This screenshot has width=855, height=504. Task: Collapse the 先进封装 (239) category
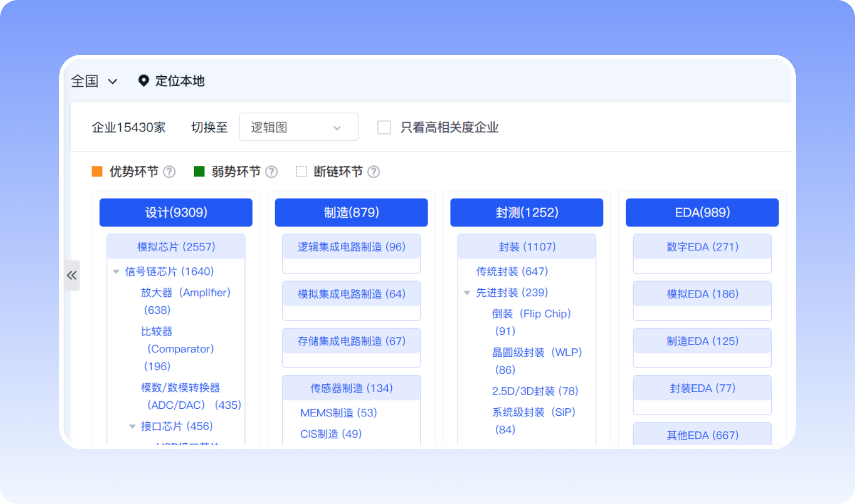click(468, 293)
